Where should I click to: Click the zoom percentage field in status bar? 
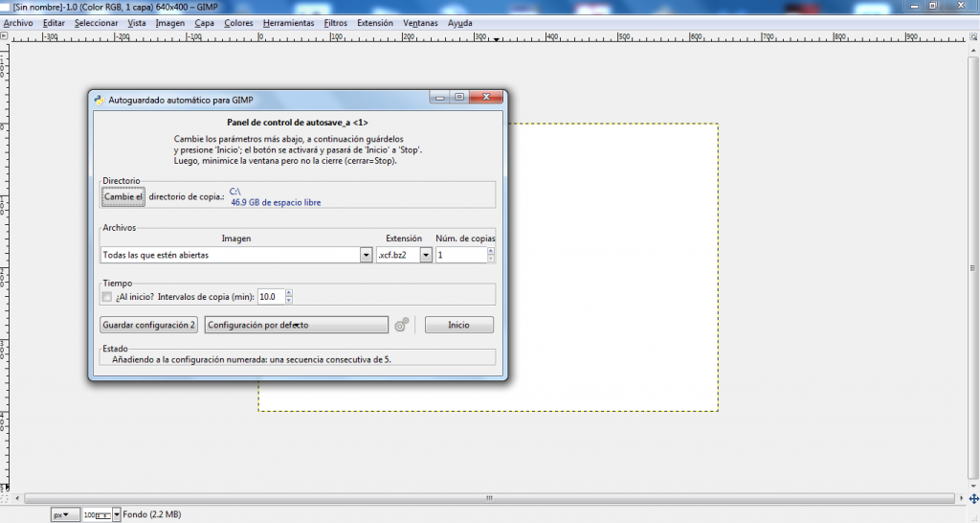(97, 515)
